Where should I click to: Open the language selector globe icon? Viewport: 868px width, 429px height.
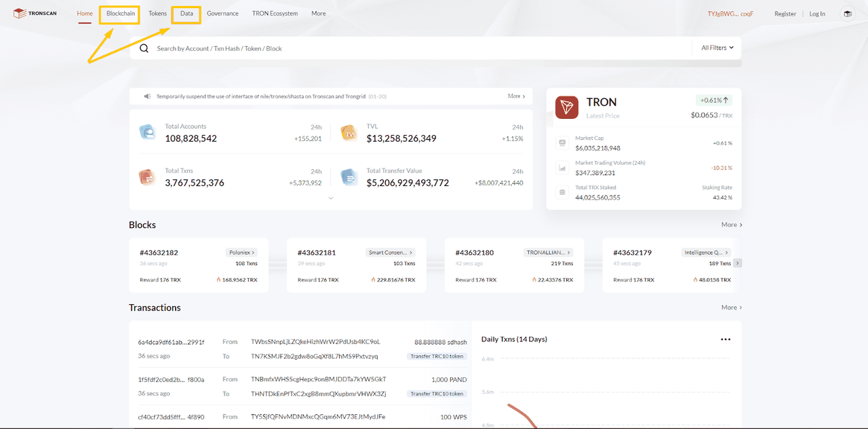(x=847, y=13)
